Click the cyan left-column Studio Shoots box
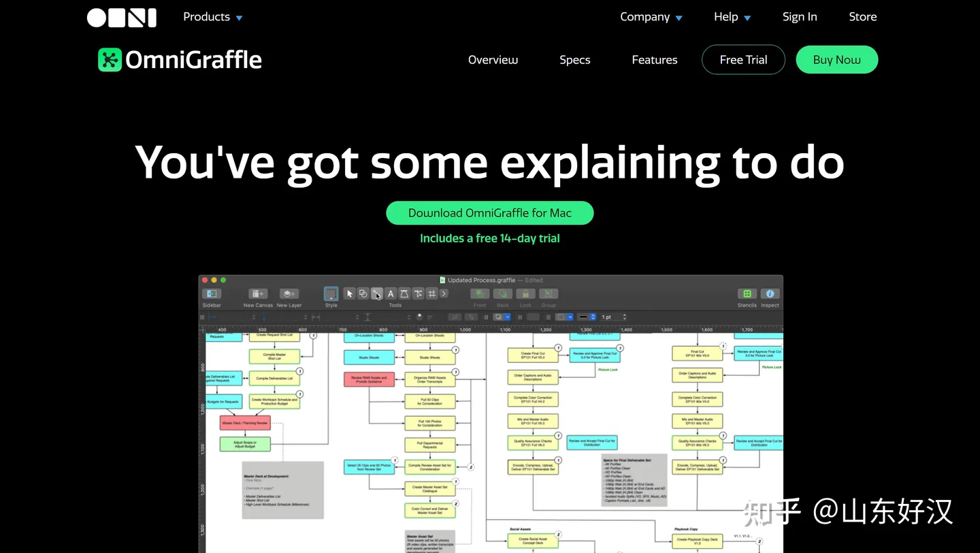 coord(370,357)
